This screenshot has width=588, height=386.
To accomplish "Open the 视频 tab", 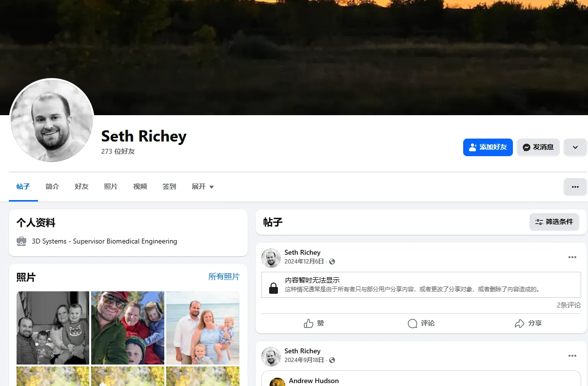I will pyautogui.click(x=140, y=187).
